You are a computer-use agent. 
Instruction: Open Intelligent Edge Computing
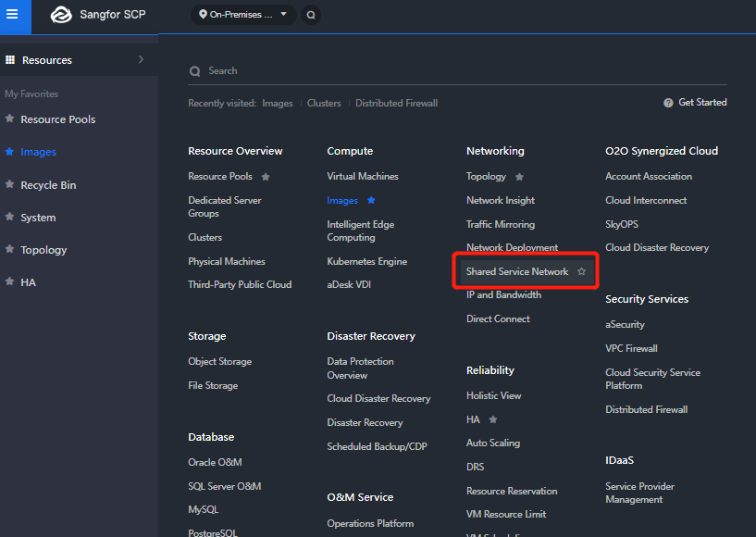pyautogui.click(x=361, y=231)
